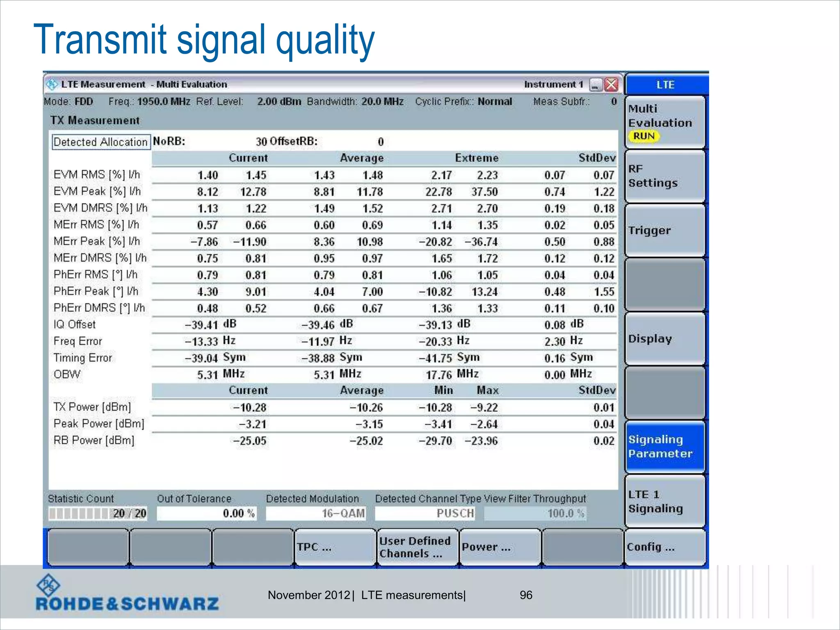
Task: Click the 20.0 MHz bandwidth value
Action: pos(382,101)
